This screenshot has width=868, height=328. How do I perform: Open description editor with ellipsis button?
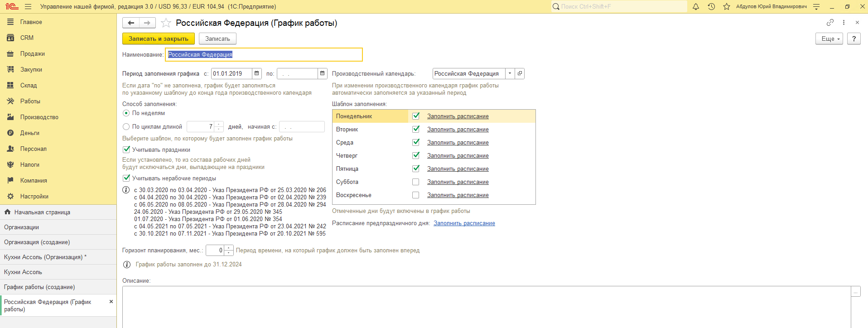click(856, 292)
